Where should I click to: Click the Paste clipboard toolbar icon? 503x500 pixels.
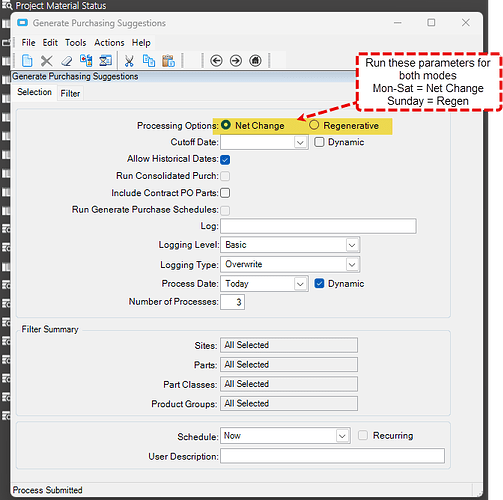coord(168,61)
